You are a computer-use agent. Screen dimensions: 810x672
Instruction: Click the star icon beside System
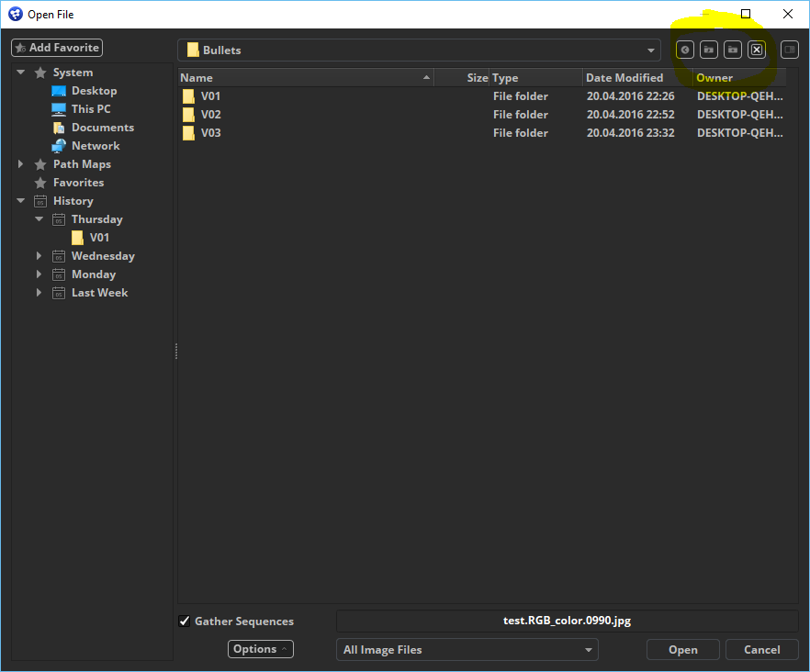pos(40,73)
